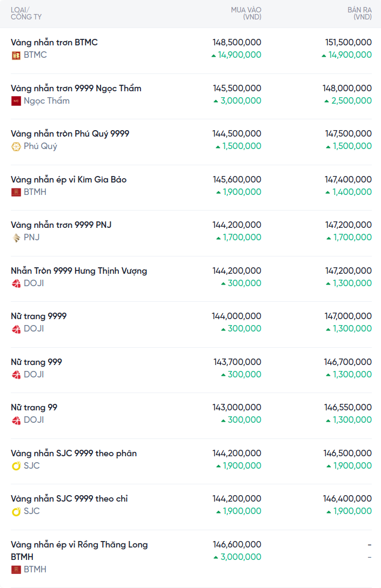Click BTMH logo under Rồng Thăng Long
Screen dimensions: 381x588
click(x=16, y=570)
